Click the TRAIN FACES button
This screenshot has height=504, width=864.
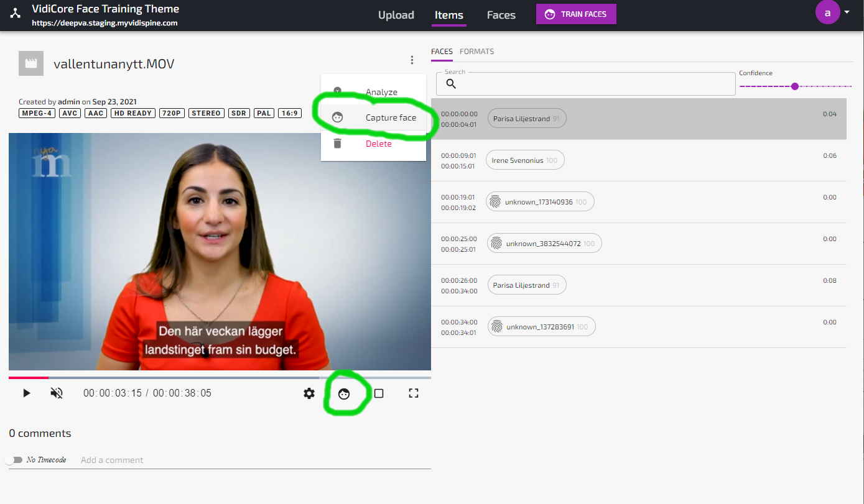point(576,14)
